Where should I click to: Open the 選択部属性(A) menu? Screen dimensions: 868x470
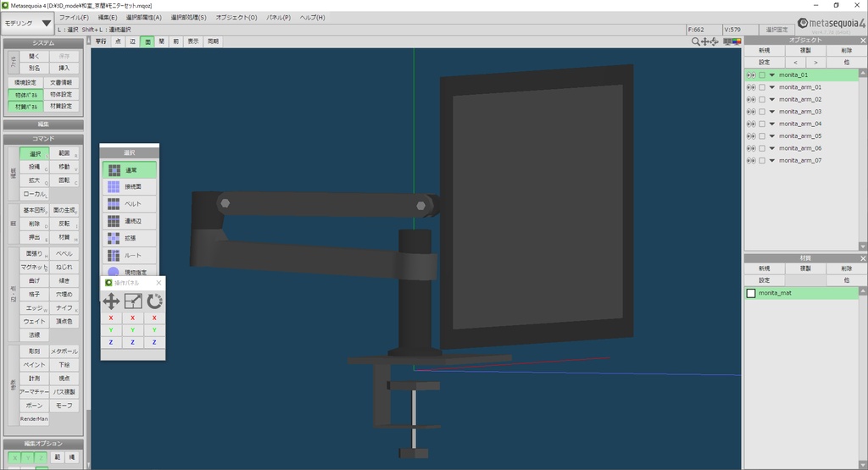pyautogui.click(x=143, y=18)
